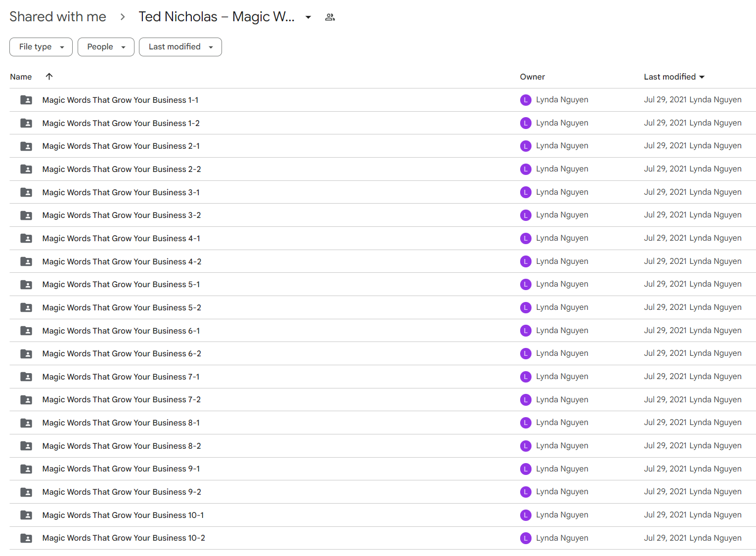Click owner avatar in the 9-1 row
The height and width of the screenshot is (556, 756).
pos(526,469)
